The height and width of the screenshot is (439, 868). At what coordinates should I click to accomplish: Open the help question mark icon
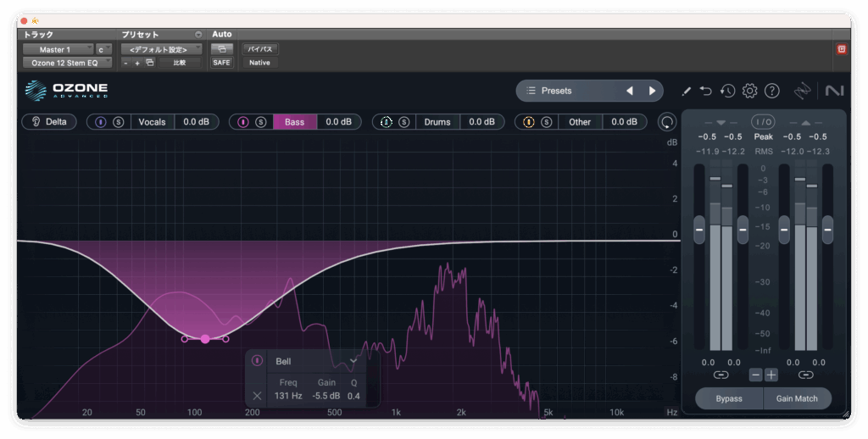[x=771, y=91]
